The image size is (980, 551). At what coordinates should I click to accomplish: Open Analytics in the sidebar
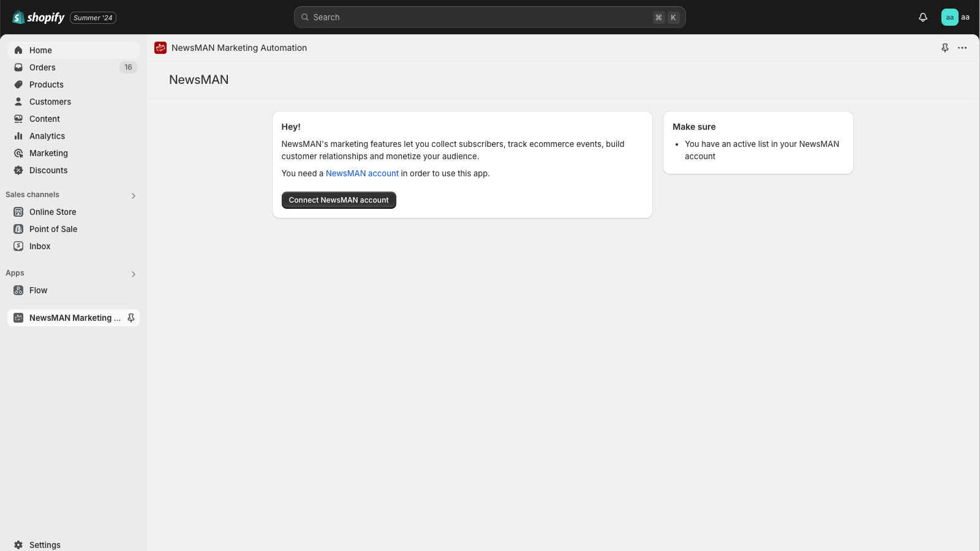point(73,136)
